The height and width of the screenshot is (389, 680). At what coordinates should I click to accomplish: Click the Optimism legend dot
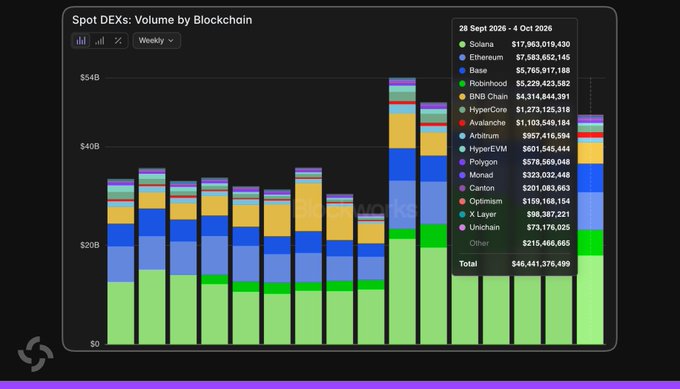coord(462,201)
